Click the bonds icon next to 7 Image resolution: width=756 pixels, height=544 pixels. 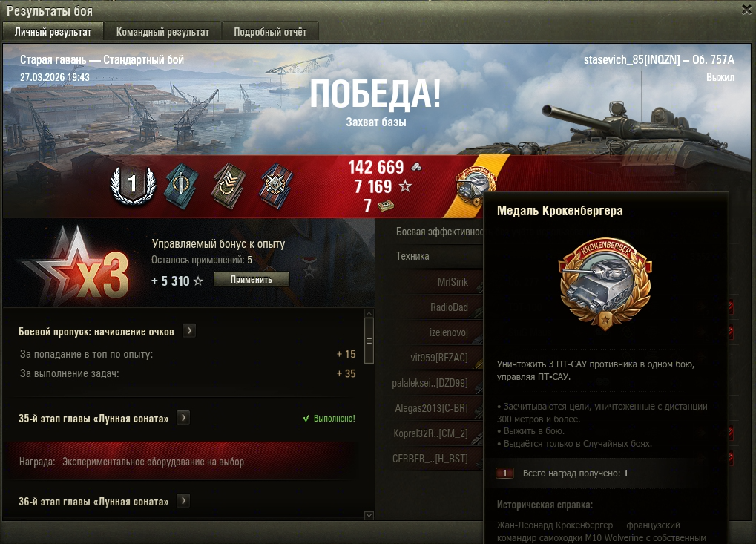pyautogui.click(x=386, y=206)
